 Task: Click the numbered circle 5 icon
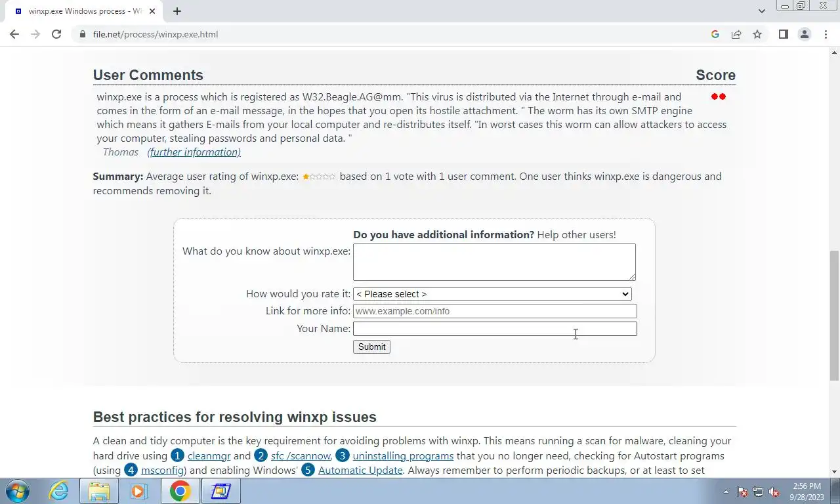coord(308,470)
